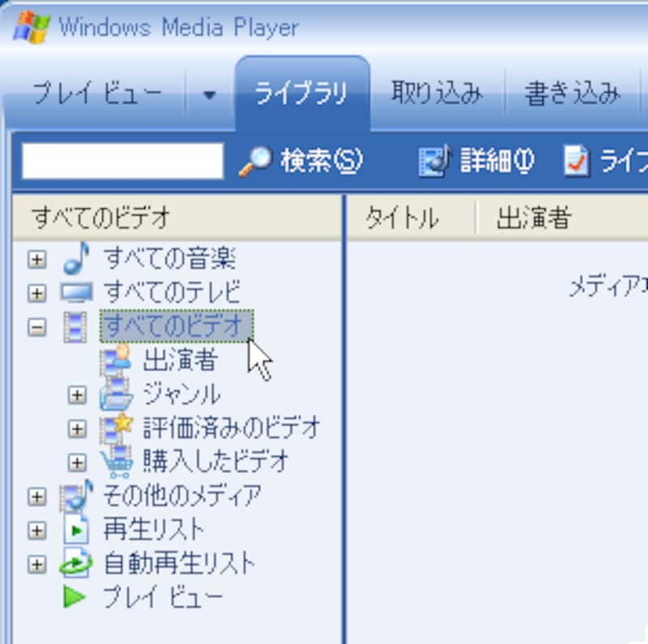
Task: Click the shopping cart icon for 購入したビデオ
Action: [x=117, y=462]
